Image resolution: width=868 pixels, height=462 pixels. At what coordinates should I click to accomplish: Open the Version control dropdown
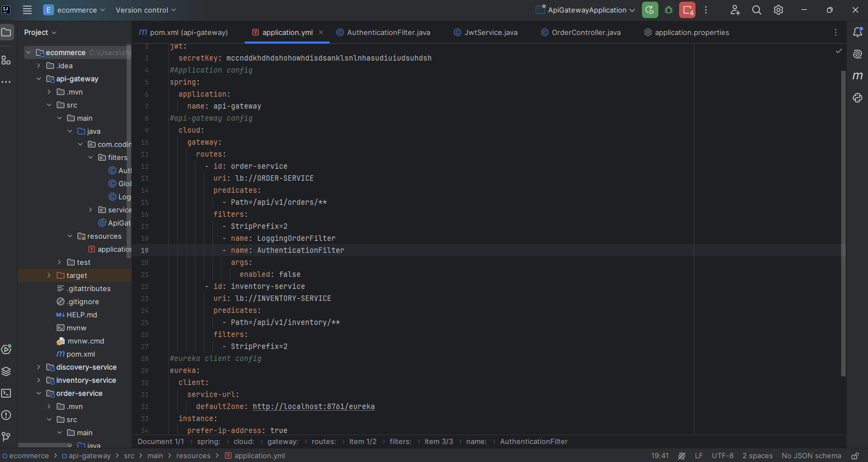click(146, 10)
